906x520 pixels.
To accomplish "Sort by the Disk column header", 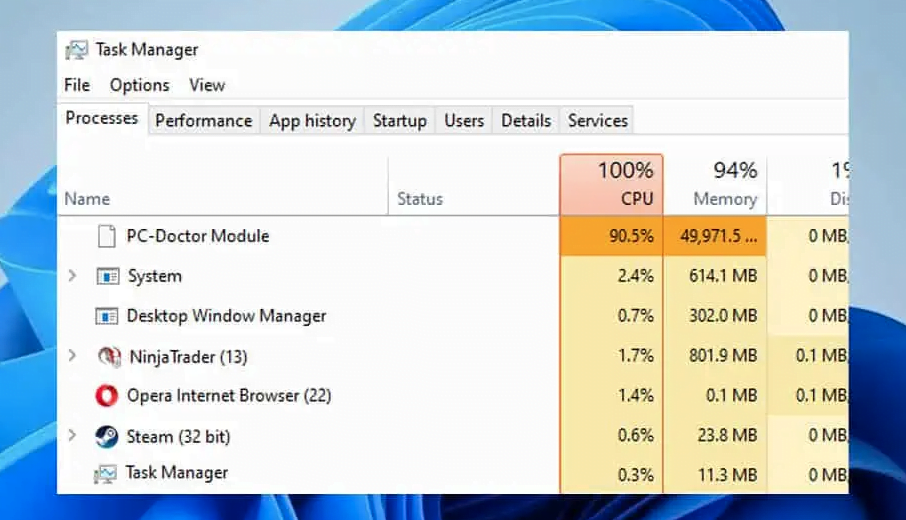I will pos(808,185).
